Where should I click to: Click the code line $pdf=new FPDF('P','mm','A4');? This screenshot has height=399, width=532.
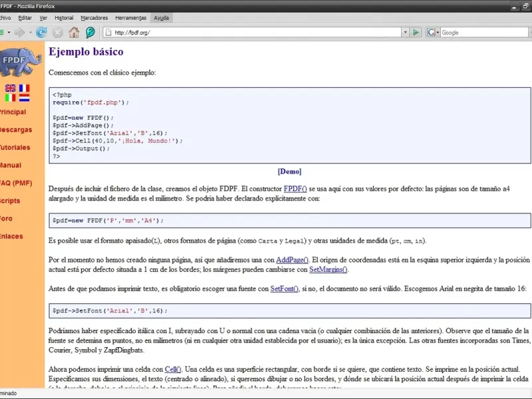[108, 221]
